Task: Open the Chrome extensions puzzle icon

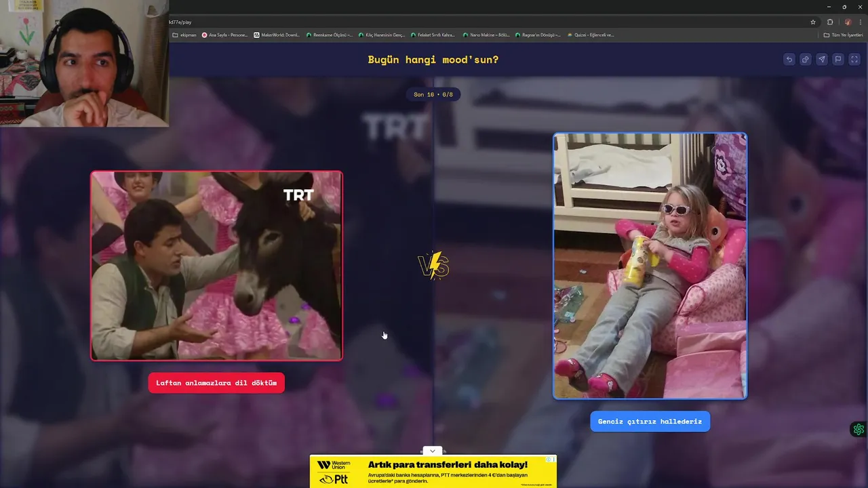Action: tap(830, 22)
